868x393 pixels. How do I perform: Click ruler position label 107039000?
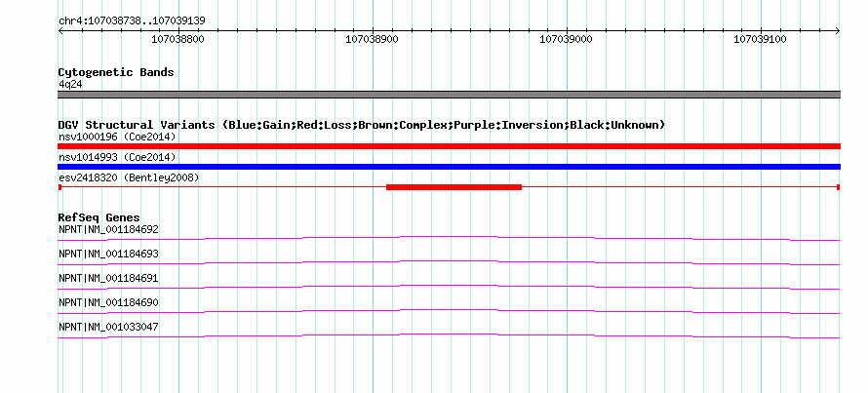[566, 39]
